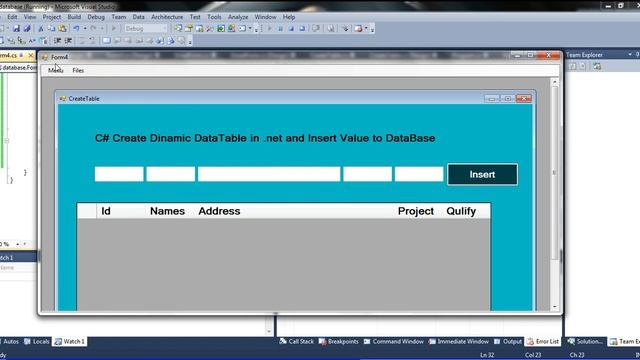The width and height of the screenshot is (640, 360).
Task: Open the Analyze menu
Action: pyautogui.click(x=238, y=17)
